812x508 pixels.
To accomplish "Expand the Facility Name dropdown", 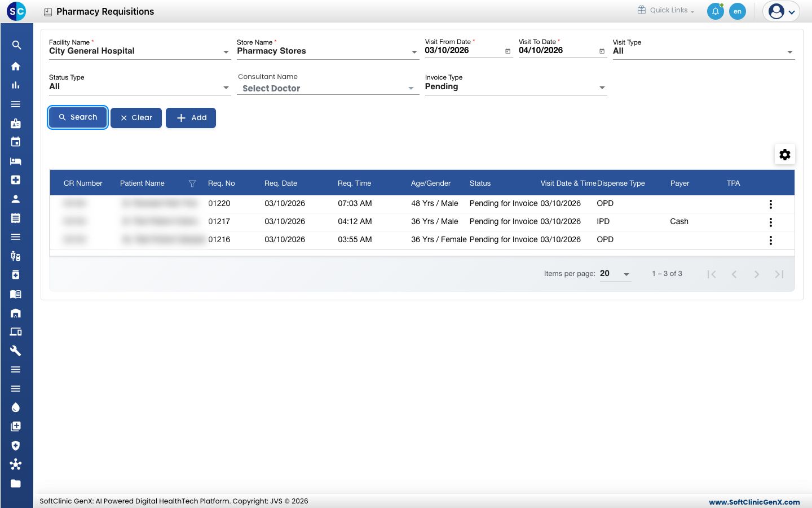I will 140,51.
